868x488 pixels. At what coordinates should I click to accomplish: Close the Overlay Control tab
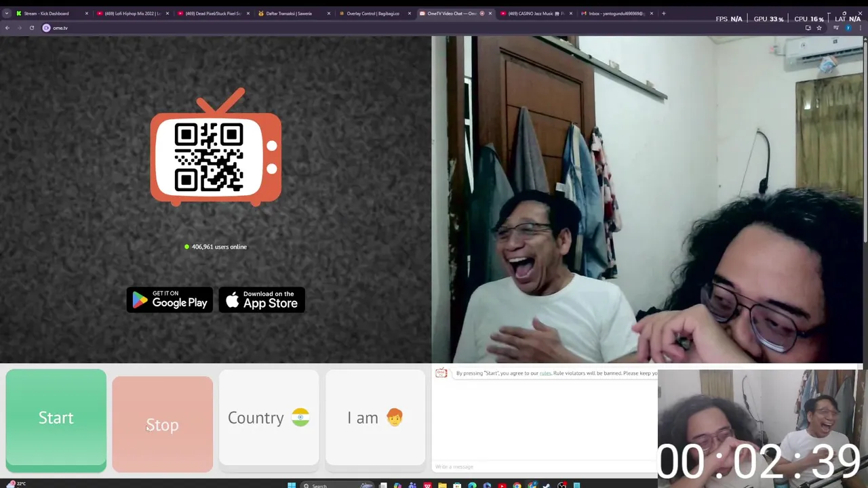[410, 14]
